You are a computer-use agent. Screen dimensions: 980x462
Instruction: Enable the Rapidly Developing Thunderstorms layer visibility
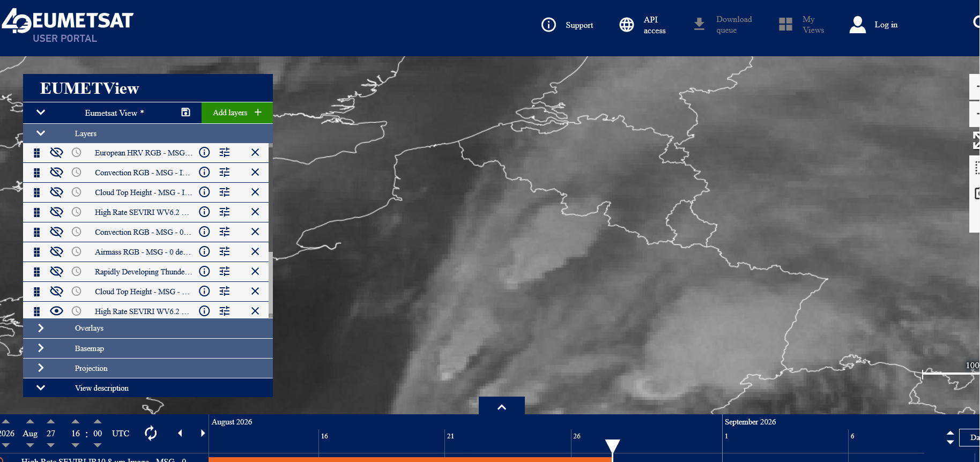56,271
